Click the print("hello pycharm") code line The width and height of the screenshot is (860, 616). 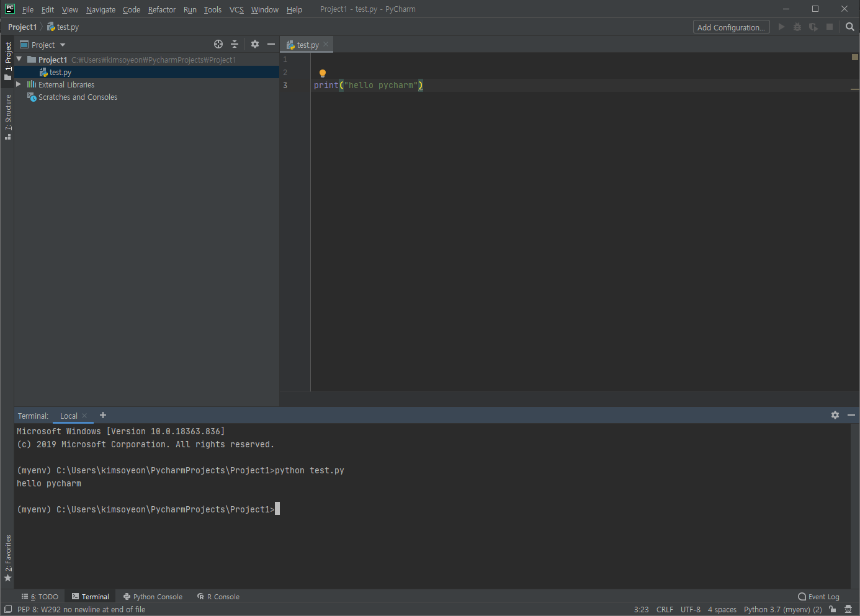[x=368, y=85]
